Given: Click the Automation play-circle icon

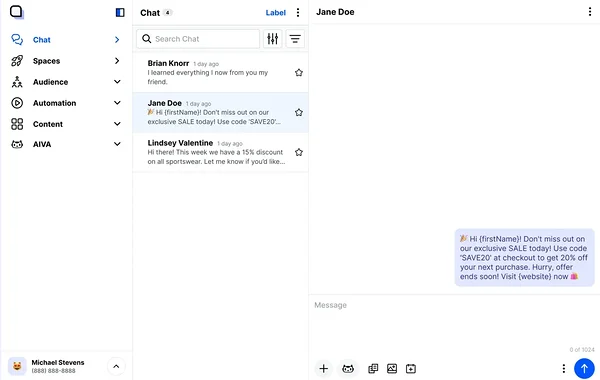Looking at the screenshot, I should pos(17,103).
